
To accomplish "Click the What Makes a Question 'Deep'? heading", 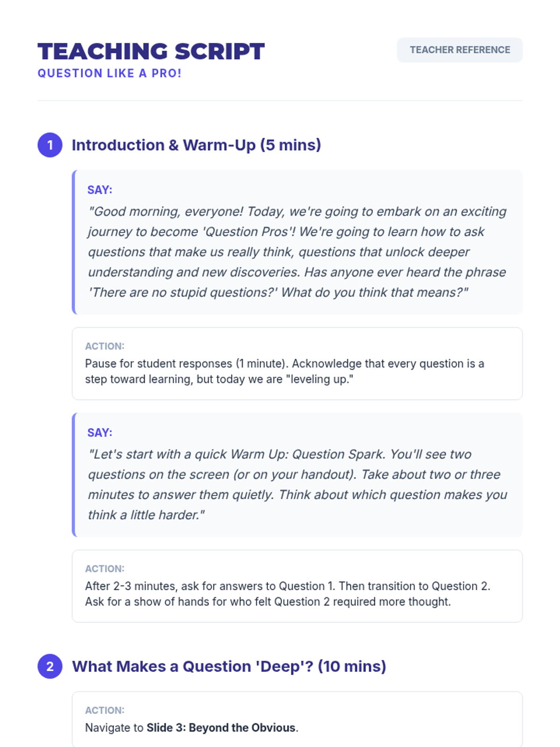I will [x=229, y=666].
